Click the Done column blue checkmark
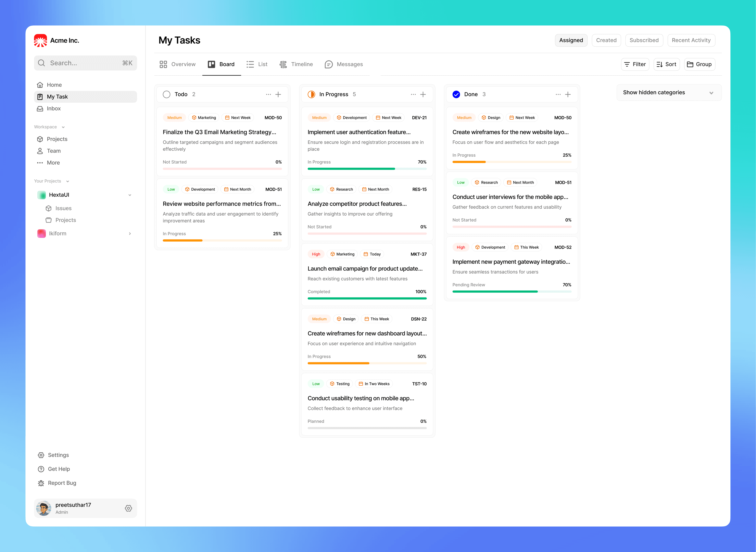756x552 pixels. (456, 94)
